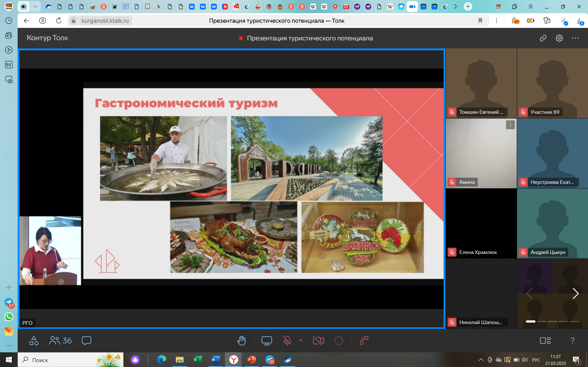Screen dimensions: 588x367
Task: Start screen sharing from bottom toolbar
Action: coord(267,341)
